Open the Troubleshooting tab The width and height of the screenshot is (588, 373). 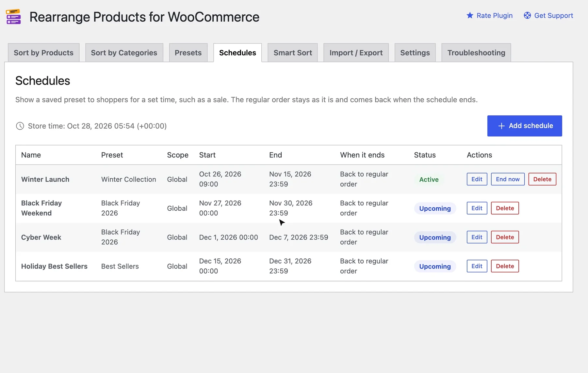point(476,53)
